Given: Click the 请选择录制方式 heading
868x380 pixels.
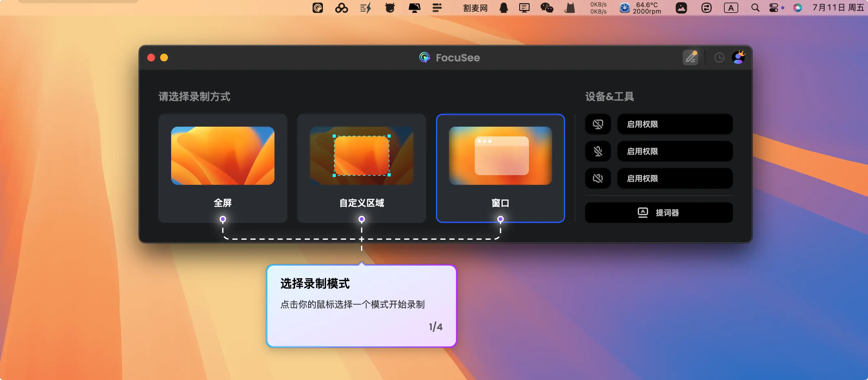Looking at the screenshot, I should [194, 96].
